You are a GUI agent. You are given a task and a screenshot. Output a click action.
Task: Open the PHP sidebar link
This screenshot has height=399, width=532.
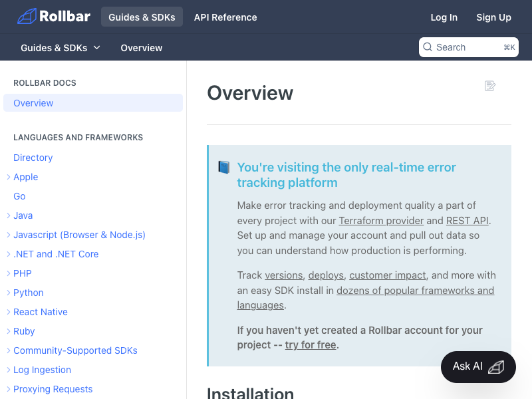(23, 273)
